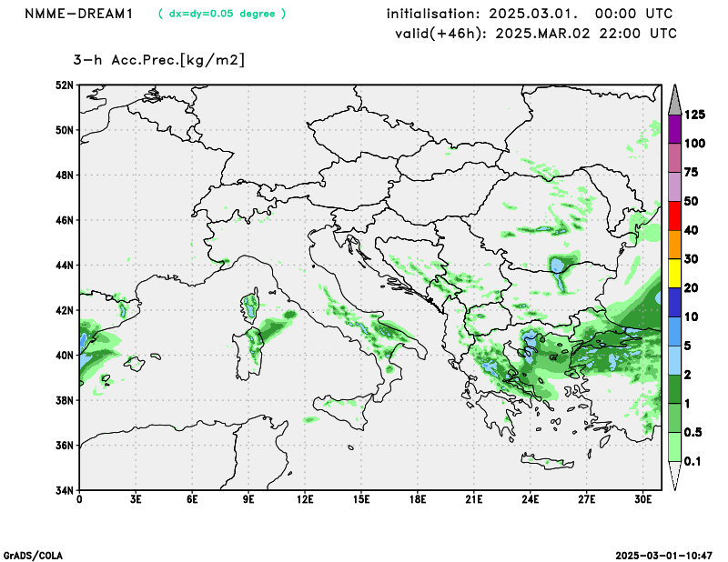Image resolution: width=728 pixels, height=562 pixels.
Task: Click the 12E longitude axis label
Action: (305, 499)
